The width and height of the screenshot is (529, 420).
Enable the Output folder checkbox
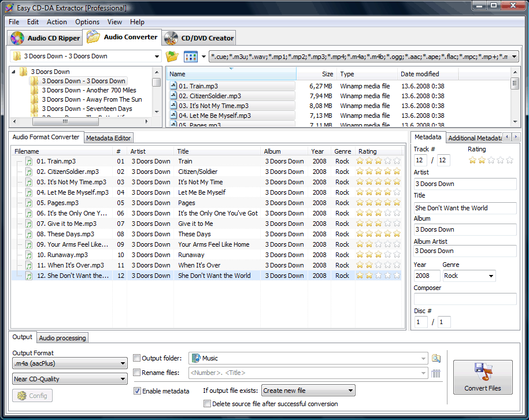point(136,358)
